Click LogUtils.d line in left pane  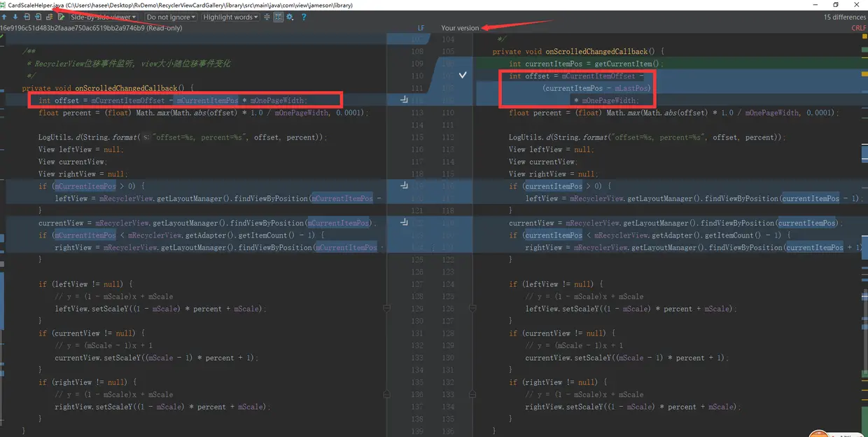183,137
